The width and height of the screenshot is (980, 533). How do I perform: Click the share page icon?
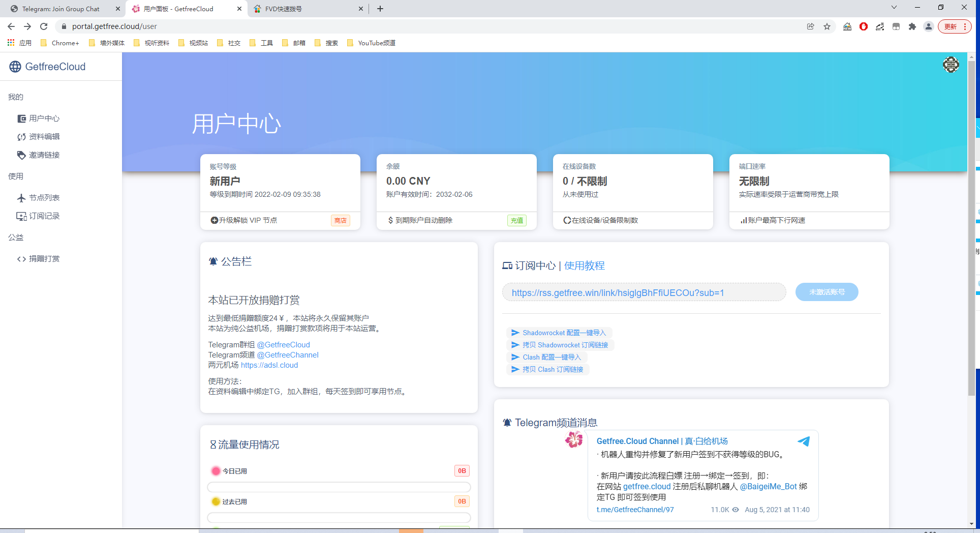tap(811, 26)
